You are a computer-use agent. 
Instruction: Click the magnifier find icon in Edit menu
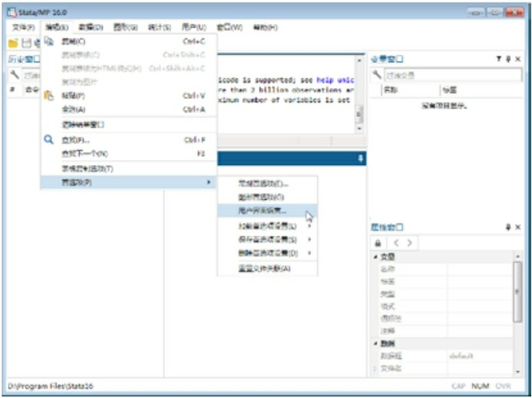click(49, 140)
